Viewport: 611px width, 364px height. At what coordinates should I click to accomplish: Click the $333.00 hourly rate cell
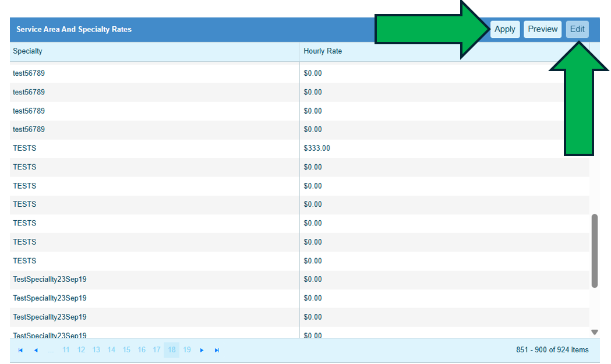[x=317, y=149]
